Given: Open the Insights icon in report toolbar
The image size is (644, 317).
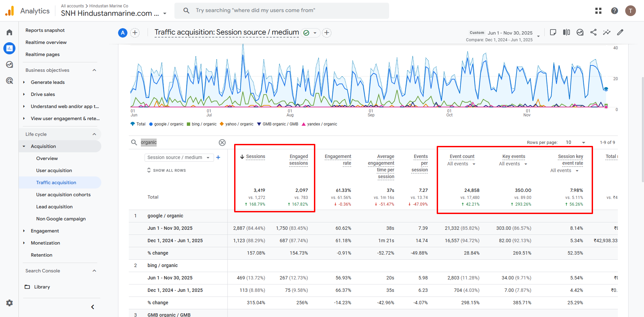Looking at the screenshot, I should [580, 32].
